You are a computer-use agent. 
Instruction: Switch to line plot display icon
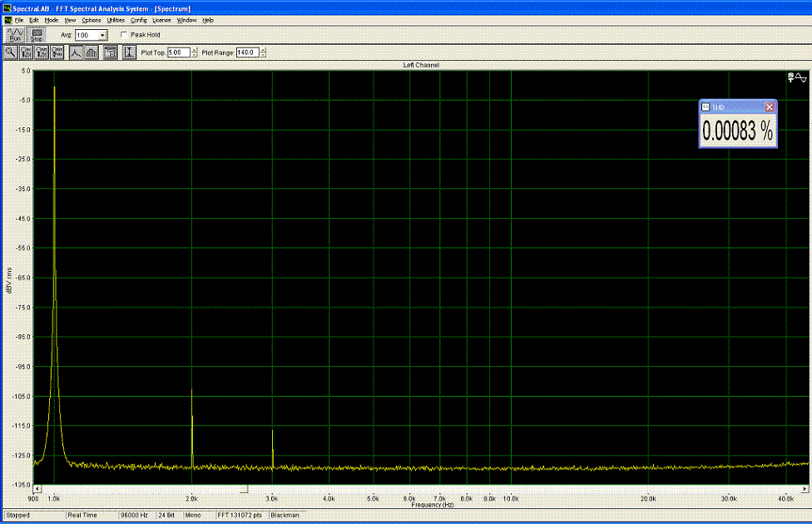click(77, 52)
